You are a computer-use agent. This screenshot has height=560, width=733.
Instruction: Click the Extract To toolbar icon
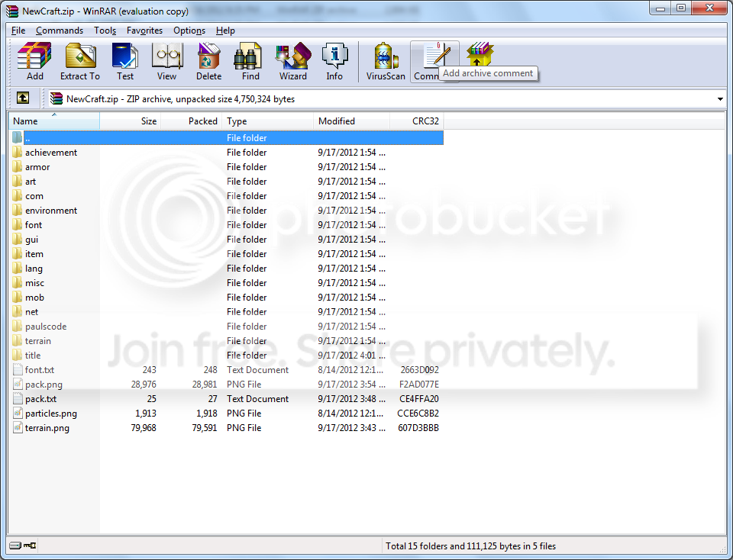[80, 61]
